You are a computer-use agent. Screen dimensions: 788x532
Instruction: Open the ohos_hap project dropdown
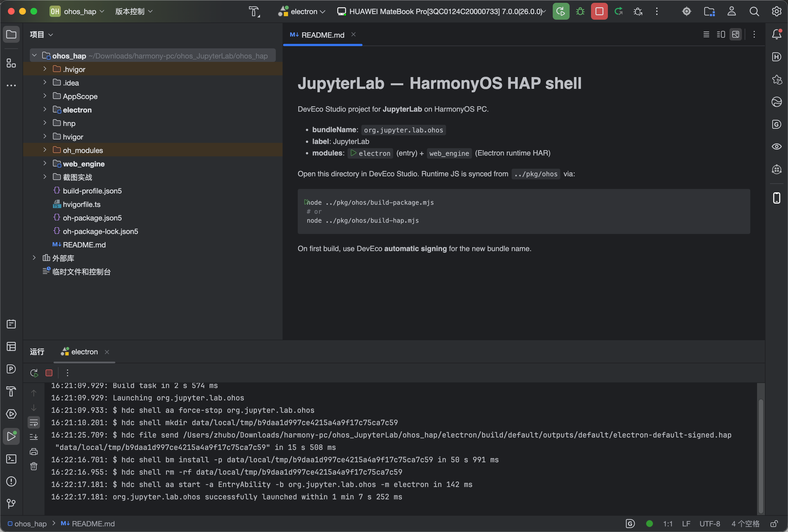point(77,12)
